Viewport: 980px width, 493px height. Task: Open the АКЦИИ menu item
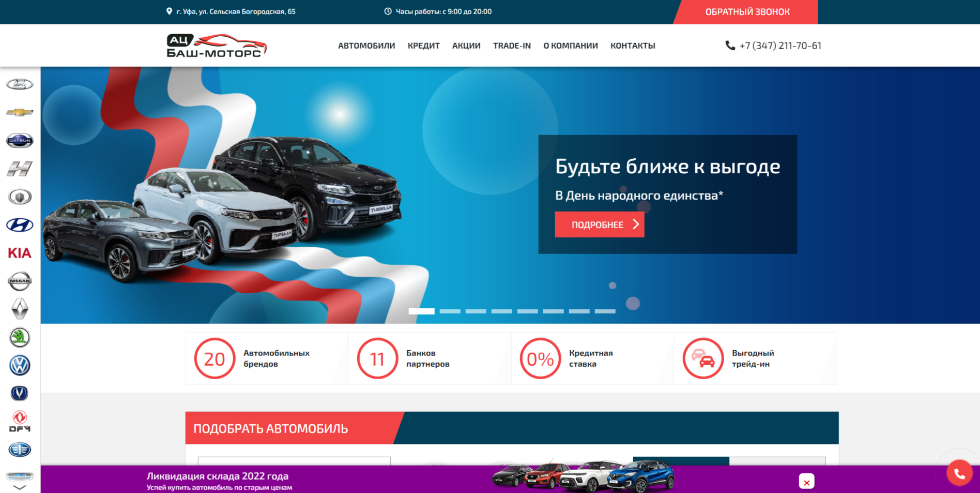pos(466,46)
